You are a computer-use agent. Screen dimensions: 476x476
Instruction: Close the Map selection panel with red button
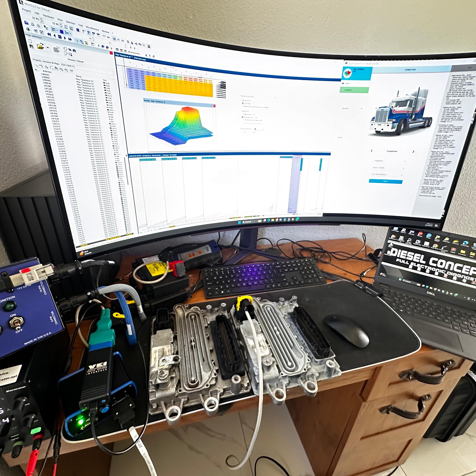111,53
